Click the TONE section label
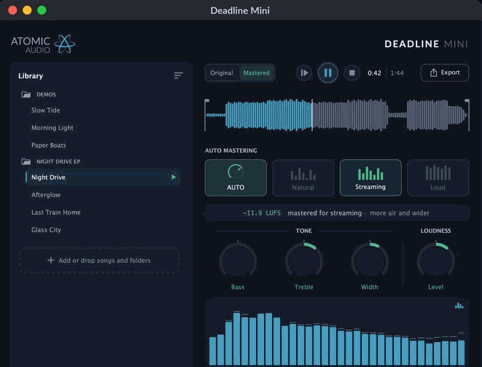482x367 pixels. pyautogui.click(x=304, y=231)
